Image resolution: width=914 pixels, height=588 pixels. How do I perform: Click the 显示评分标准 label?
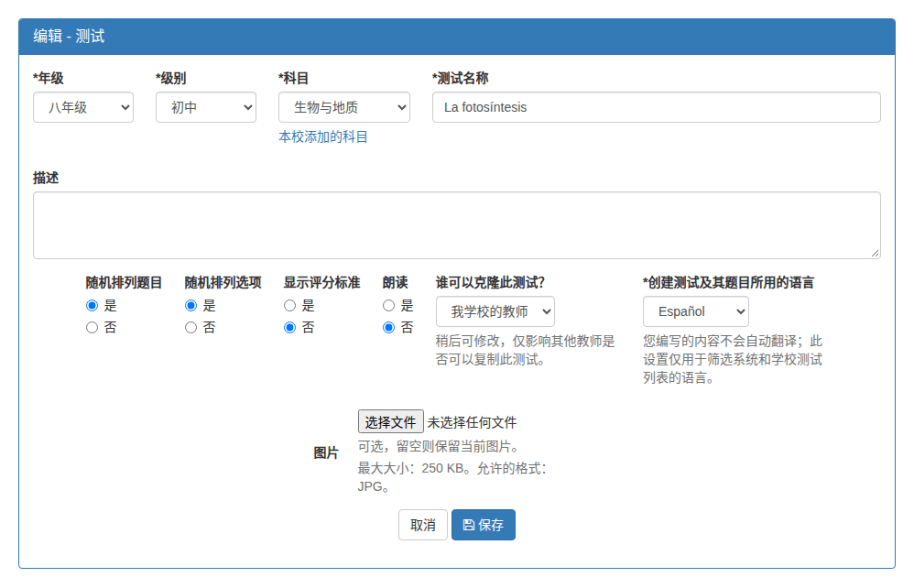click(321, 283)
